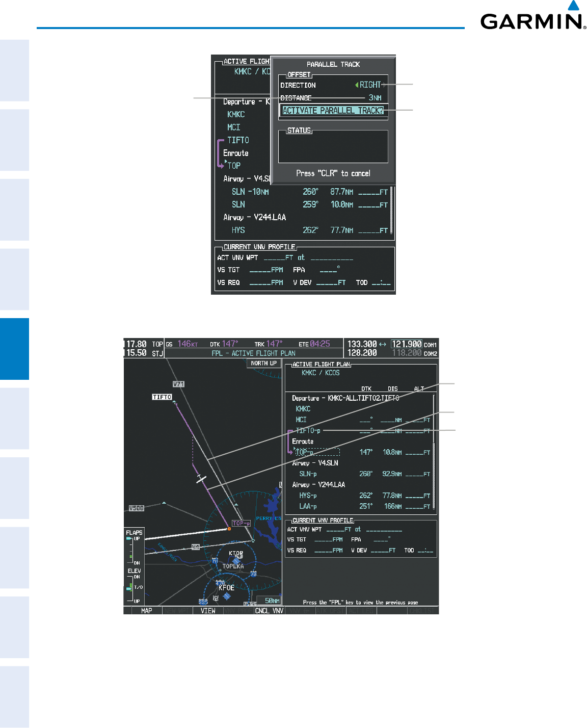Select SLN -10NM in upper flight plan
Image resolution: width=587 pixels, height=728 pixels.
[250, 192]
